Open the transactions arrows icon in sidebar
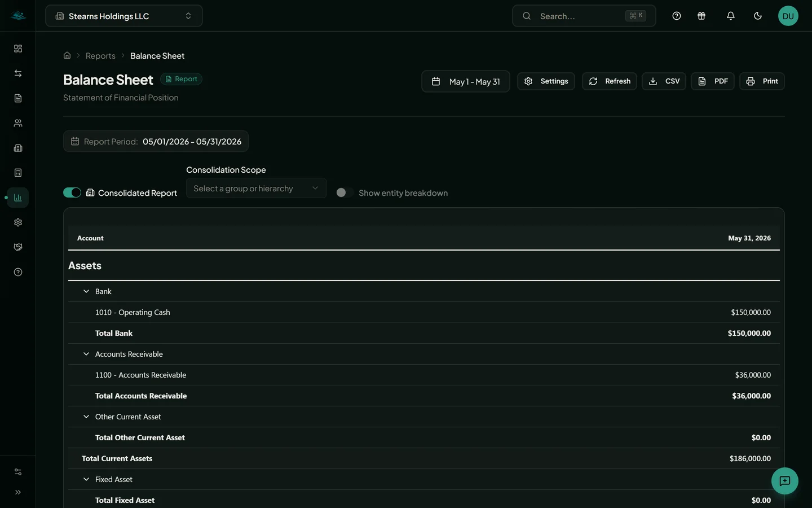The height and width of the screenshot is (508, 812). click(18, 73)
